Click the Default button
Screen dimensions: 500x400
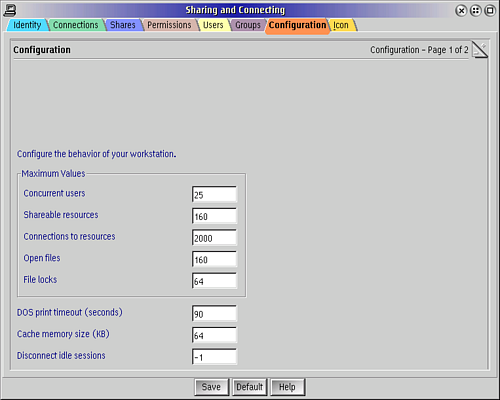click(250, 387)
